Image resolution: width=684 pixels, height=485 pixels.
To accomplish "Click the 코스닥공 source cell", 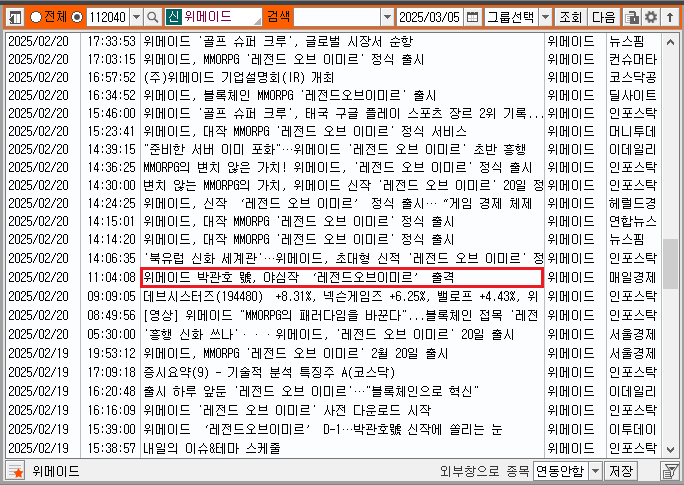I will [x=633, y=77].
